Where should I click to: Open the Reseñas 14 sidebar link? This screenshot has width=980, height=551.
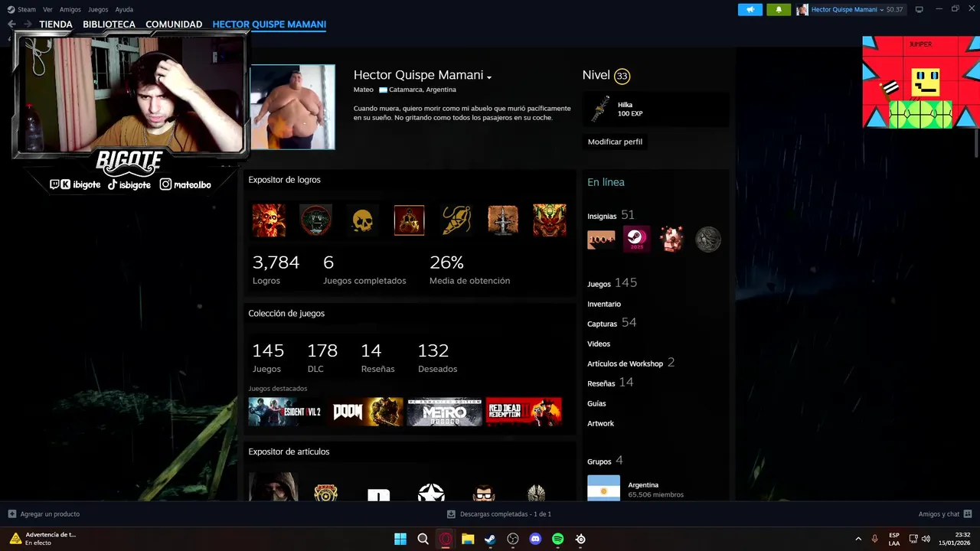610,383
